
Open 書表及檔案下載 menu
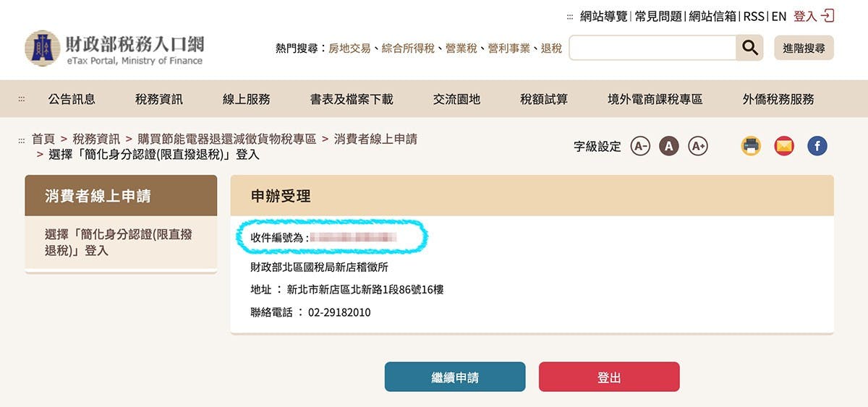pos(352,99)
